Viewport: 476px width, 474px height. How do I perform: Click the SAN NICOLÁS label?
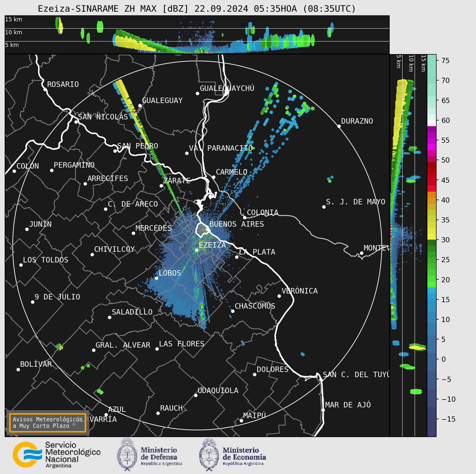coord(103,117)
